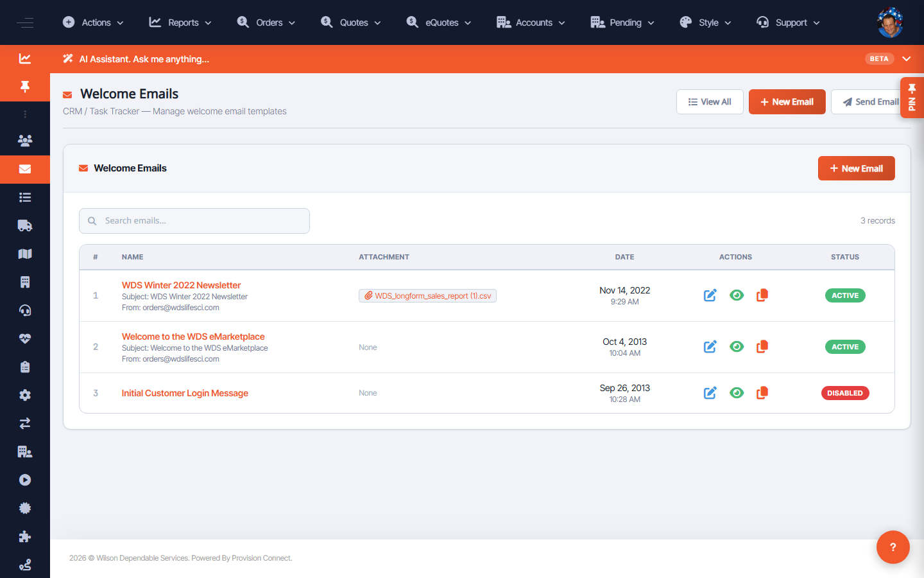Expand the AI Assistant bar chevron
This screenshot has width=924, height=578.
click(907, 59)
